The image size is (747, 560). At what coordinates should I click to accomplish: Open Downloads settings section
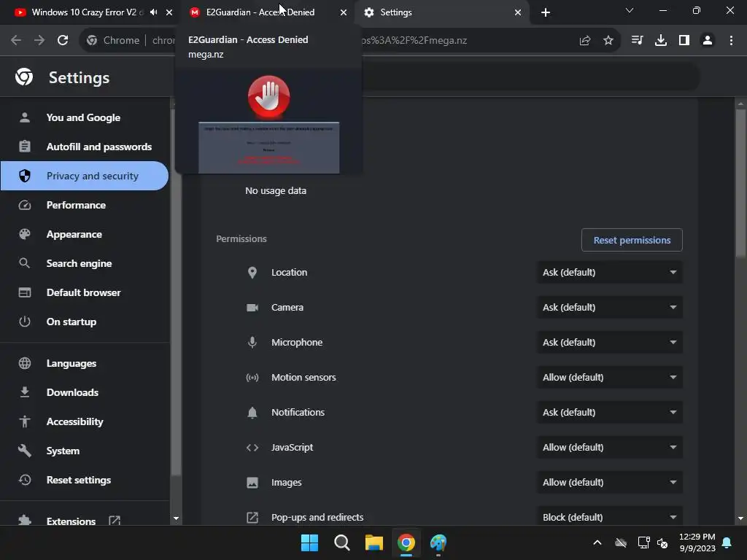point(84,392)
